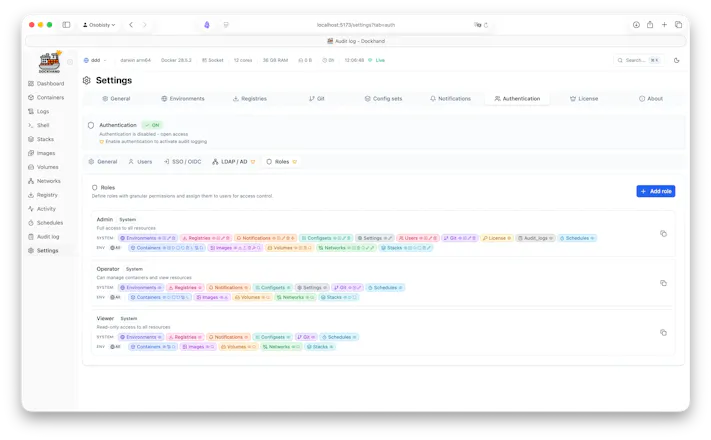Viewport: 711px width, 440px height.
Task: Click the privacy shield icon in Safari's toolbar
Action: (226, 25)
